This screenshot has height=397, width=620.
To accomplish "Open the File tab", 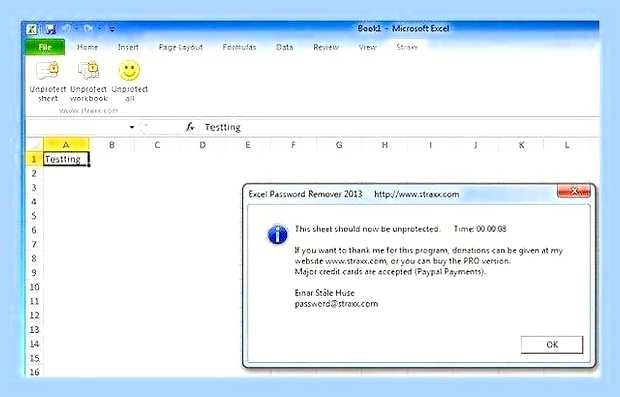I will tap(45, 47).
